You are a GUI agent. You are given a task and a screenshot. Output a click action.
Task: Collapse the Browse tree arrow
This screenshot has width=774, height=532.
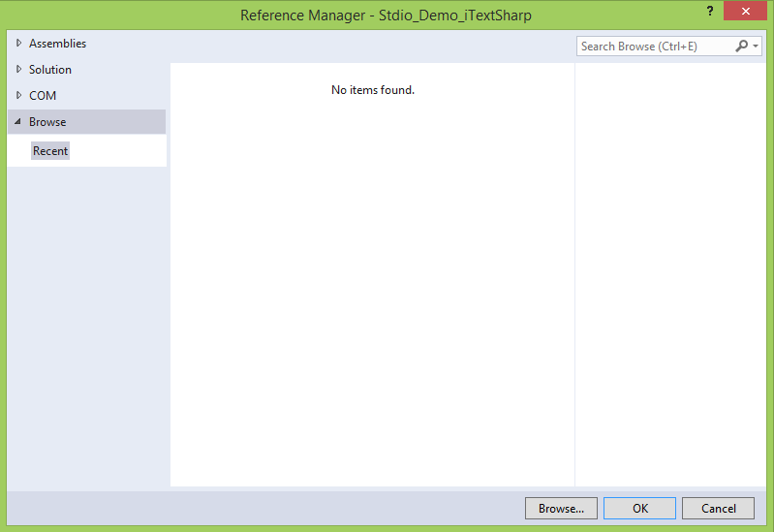18,121
